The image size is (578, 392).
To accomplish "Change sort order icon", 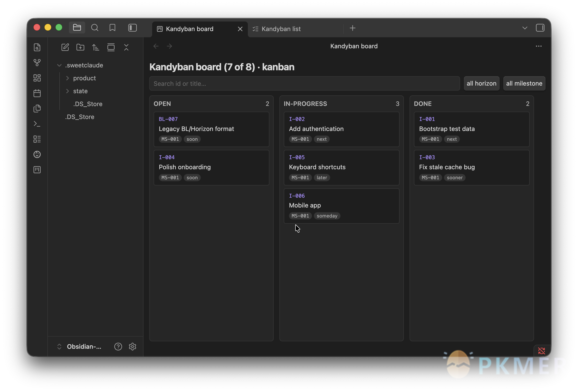I will 96,47.
